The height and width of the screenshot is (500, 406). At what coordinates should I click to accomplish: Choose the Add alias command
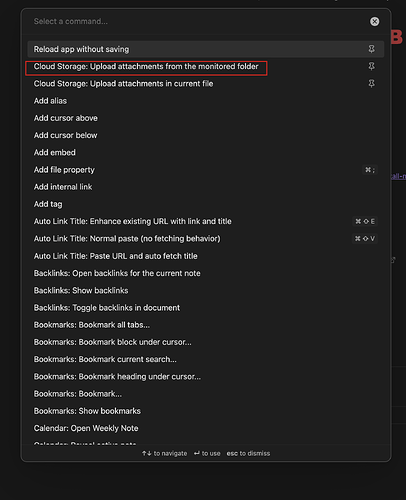[x=206, y=101]
